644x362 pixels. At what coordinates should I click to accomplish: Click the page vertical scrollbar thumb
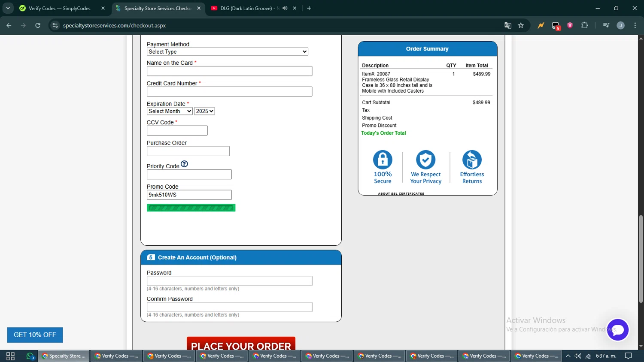coord(641,259)
